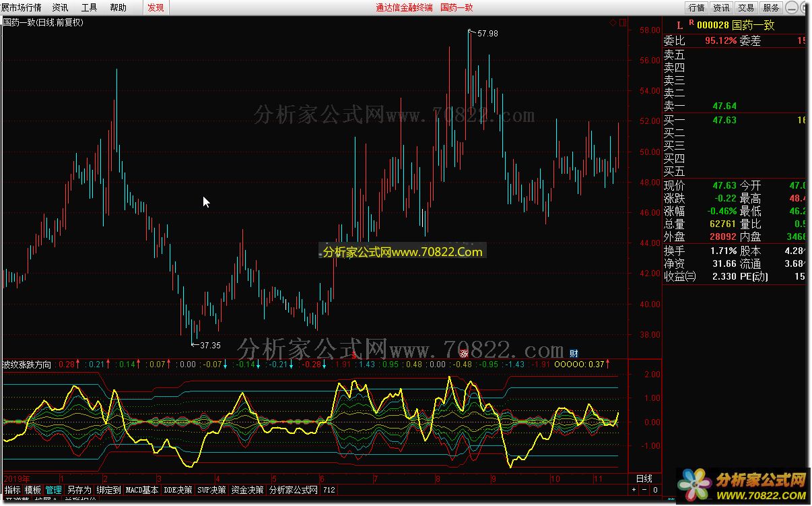Click the 37.35 low price label
Viewport: 812px width, 506px height.
pyautogui.click(x=210, y=345)
